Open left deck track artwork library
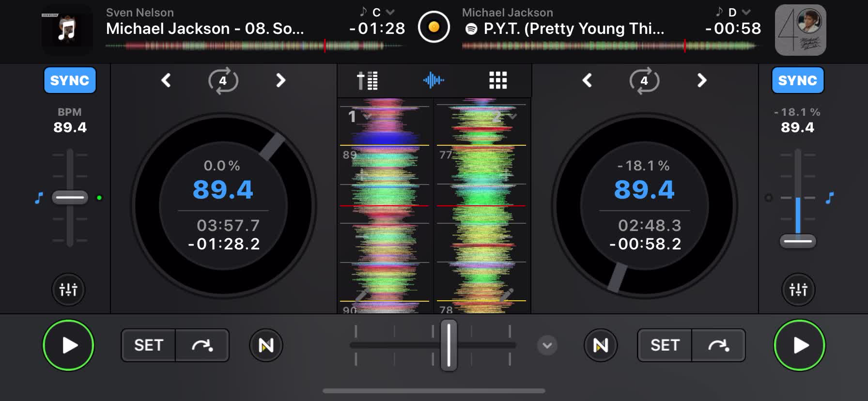 [x=67, y=30]
